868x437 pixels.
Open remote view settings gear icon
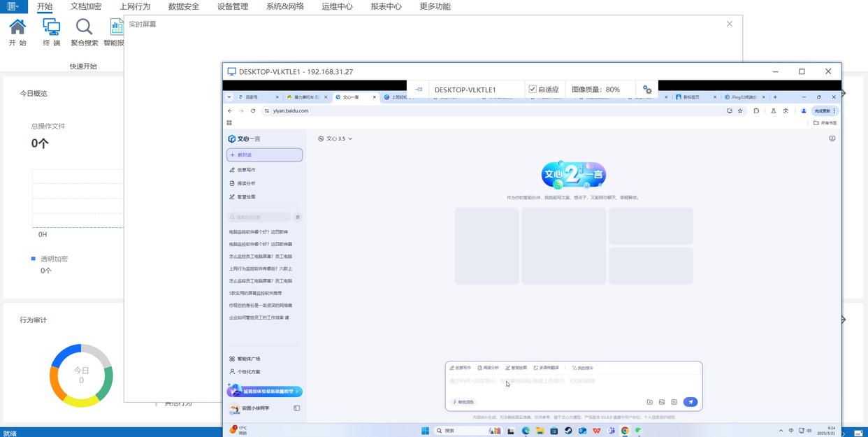coord(647,89)
